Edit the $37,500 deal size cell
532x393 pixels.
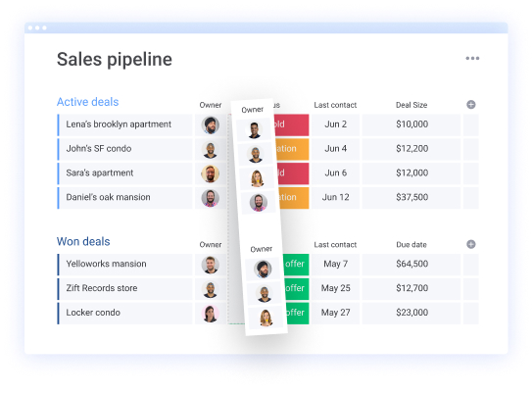coord(411,198)
